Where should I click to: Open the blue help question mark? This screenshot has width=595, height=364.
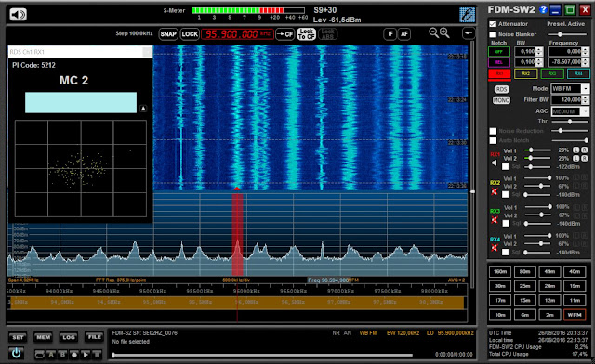pos(543,9)
